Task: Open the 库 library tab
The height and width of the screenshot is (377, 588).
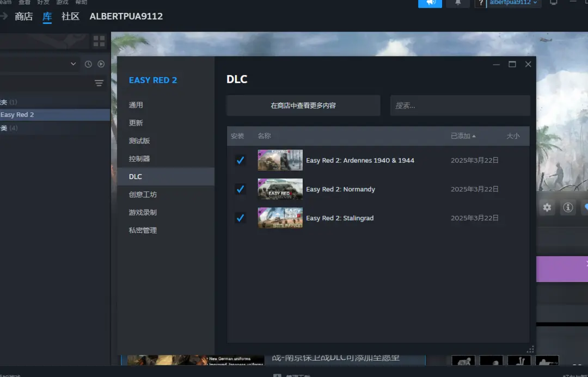Action: click(x=47, y=16)
